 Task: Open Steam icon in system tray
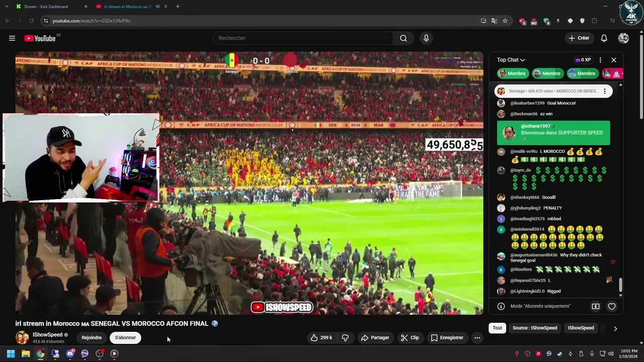tap(560, 353)
